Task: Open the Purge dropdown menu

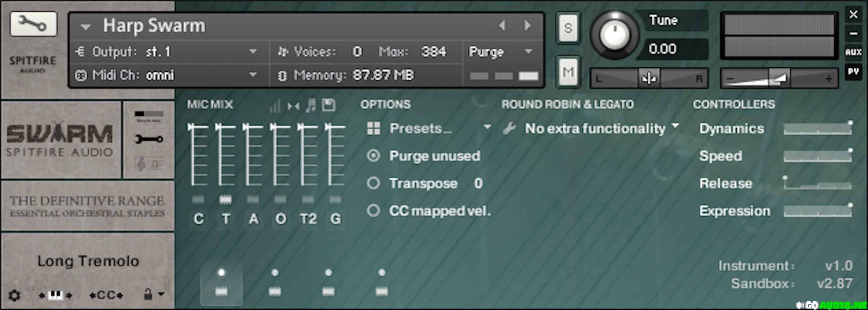Action: point(501,52)
